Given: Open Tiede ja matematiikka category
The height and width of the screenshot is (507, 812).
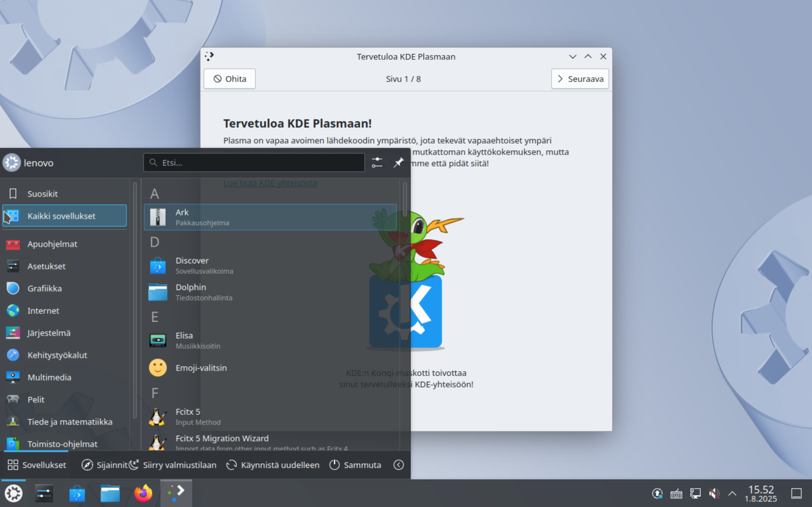Looking at the screenshot, I should point(64,422).
